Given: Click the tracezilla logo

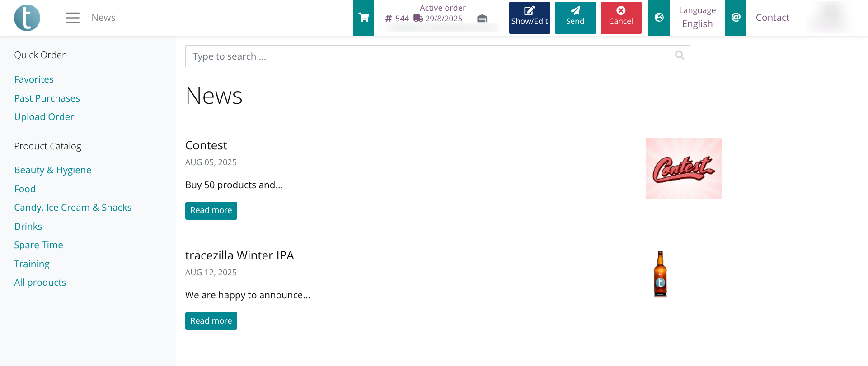Looking at the screenshot, I should (27, 18).
